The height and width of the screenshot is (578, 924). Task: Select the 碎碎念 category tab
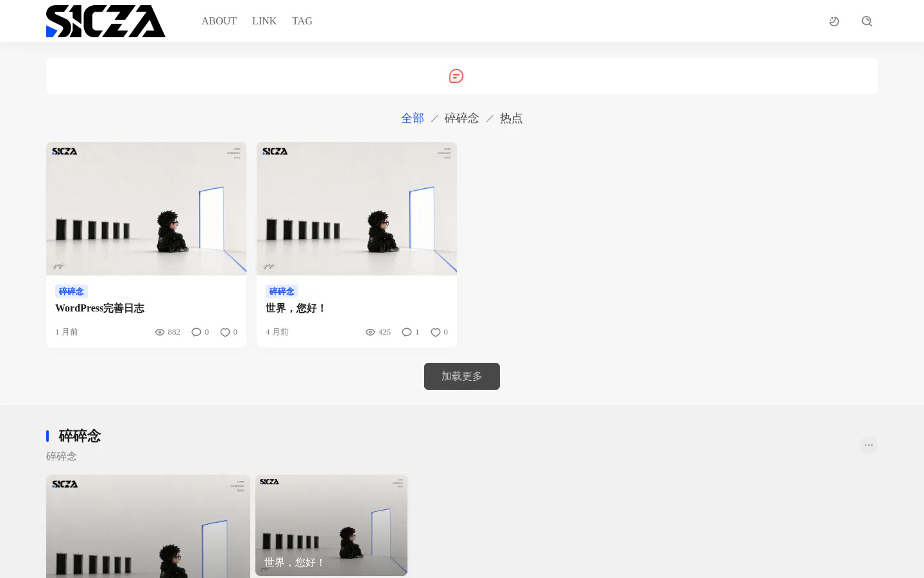click(462, 118)
